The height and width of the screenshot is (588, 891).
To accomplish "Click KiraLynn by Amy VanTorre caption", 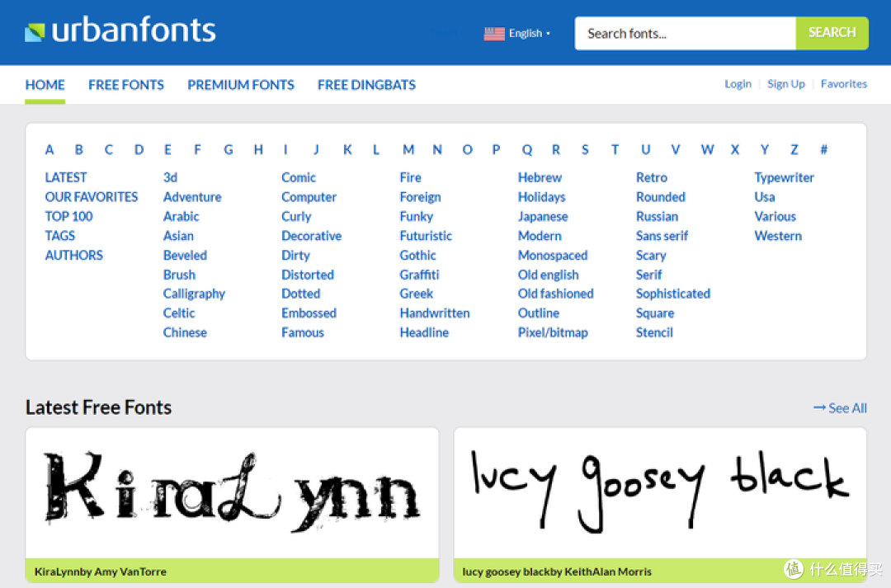I will point(101,572).
